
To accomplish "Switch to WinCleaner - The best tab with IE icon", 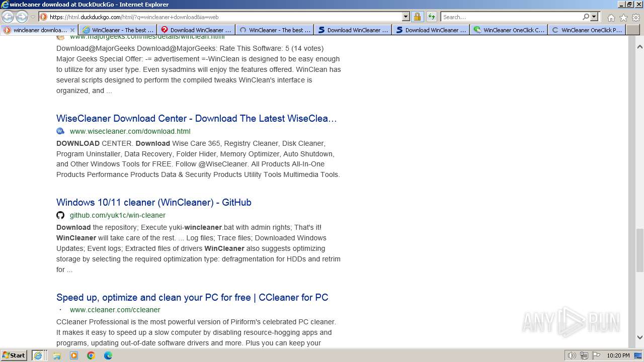I will [118, 30].
